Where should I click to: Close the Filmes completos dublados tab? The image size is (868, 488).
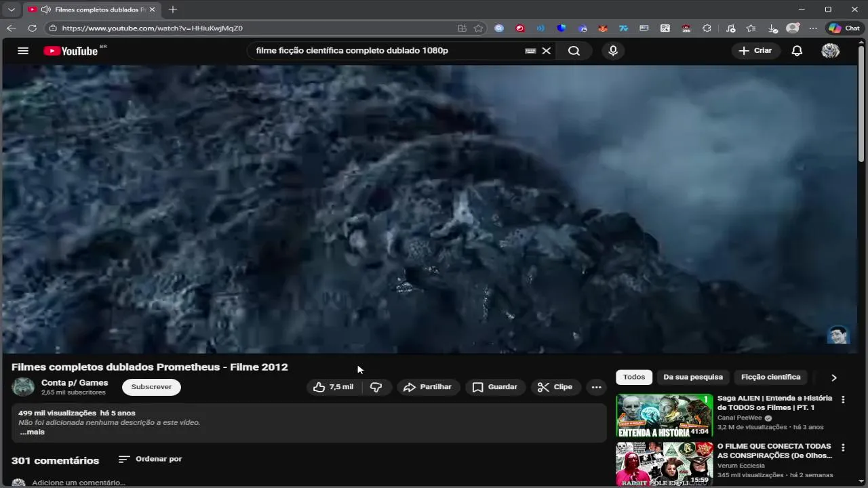point(153,9)
